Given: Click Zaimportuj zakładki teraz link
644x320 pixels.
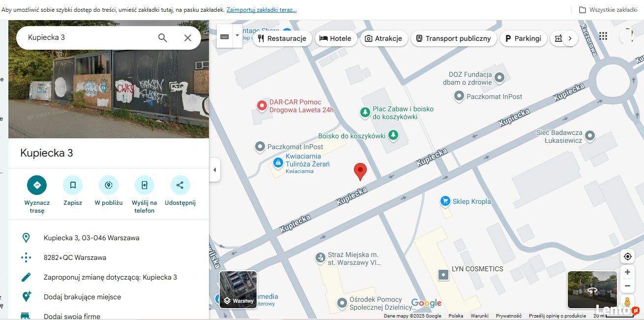Looking at the screenshot, I should click(262, 10).
